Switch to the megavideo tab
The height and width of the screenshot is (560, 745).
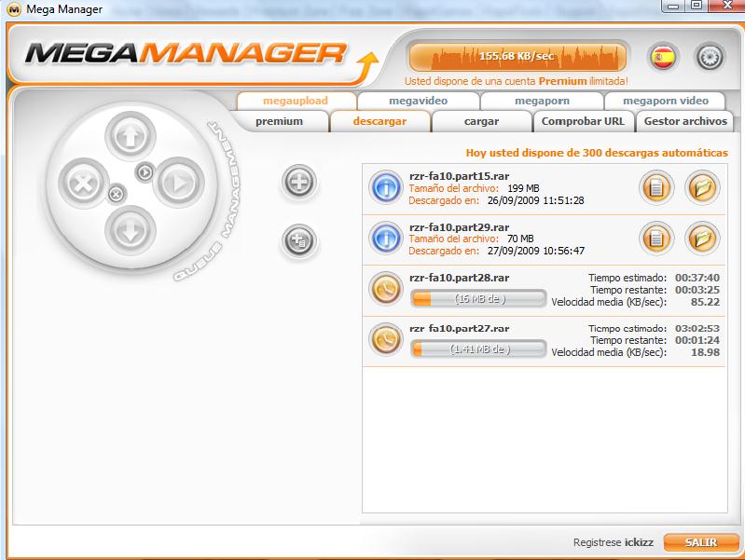coord(418,101)
